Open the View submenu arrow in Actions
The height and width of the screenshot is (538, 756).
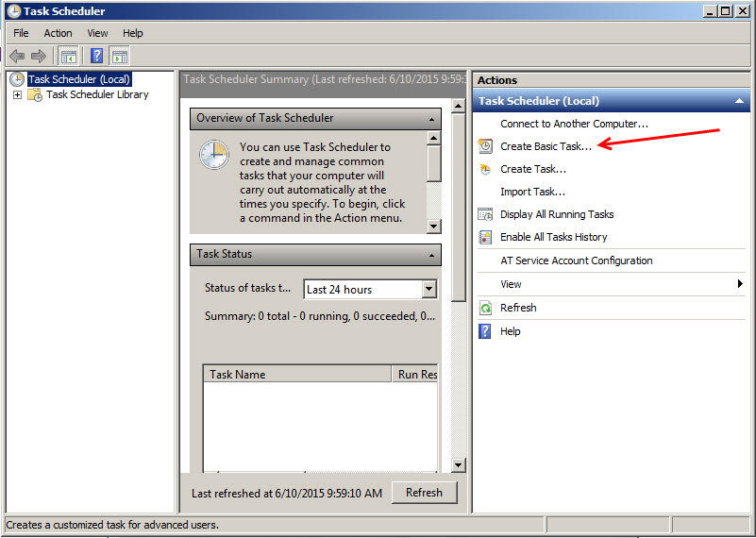tap(740, 283)
